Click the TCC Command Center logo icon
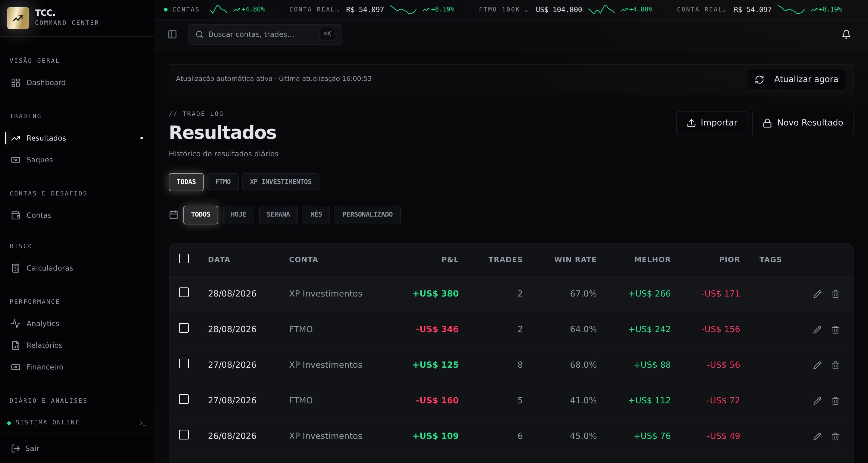Screen dimensions: 868x463 pos(18,18)
